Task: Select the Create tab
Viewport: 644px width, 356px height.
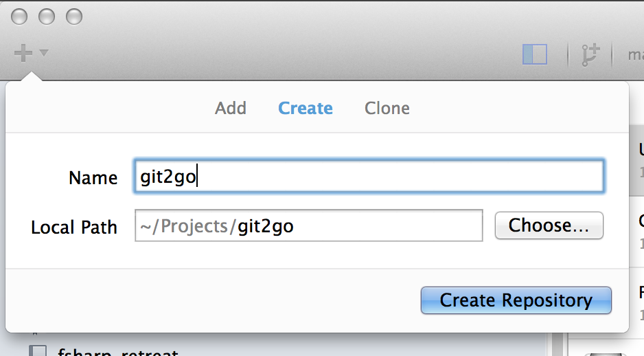Action: click(305, 109)
